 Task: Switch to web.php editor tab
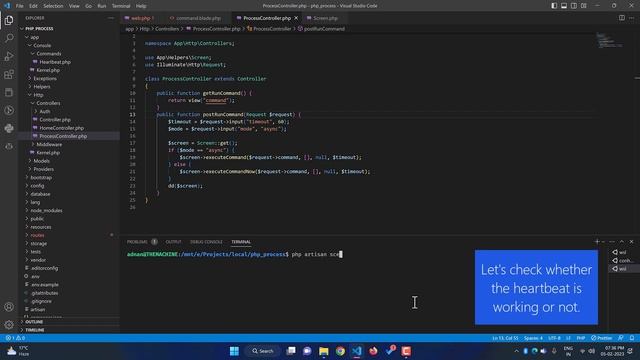tap(141, 18)
